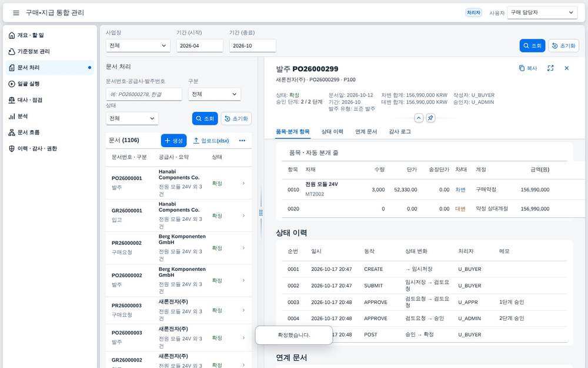Select document row PO26000003
This screenshot has height=368, width=588.
[x=179, y=337]
